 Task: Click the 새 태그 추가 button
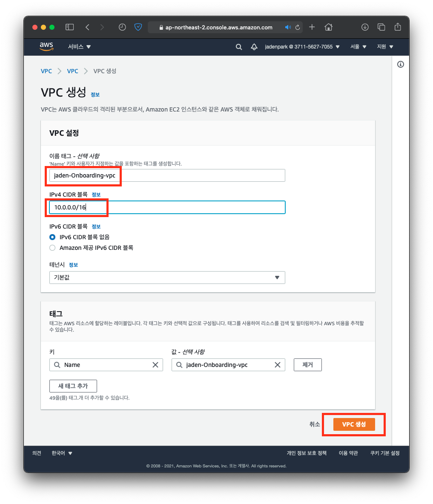click(x=73, y=386)
